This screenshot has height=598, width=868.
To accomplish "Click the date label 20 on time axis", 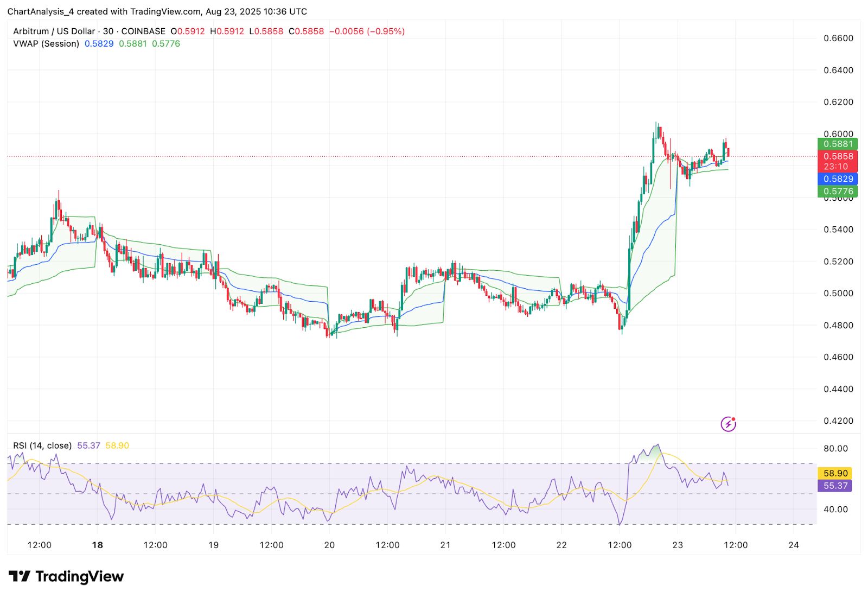I will pyautogui.click(x=329, y=545).
